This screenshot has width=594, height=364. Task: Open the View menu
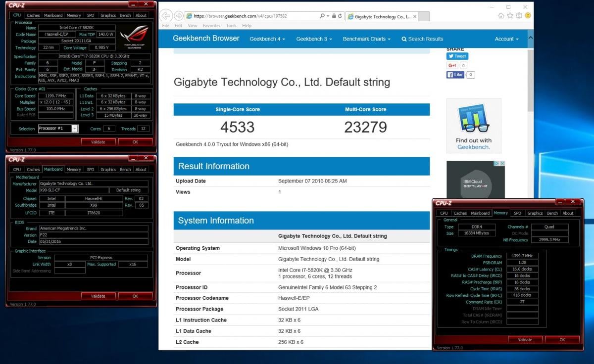click(193, 26)
